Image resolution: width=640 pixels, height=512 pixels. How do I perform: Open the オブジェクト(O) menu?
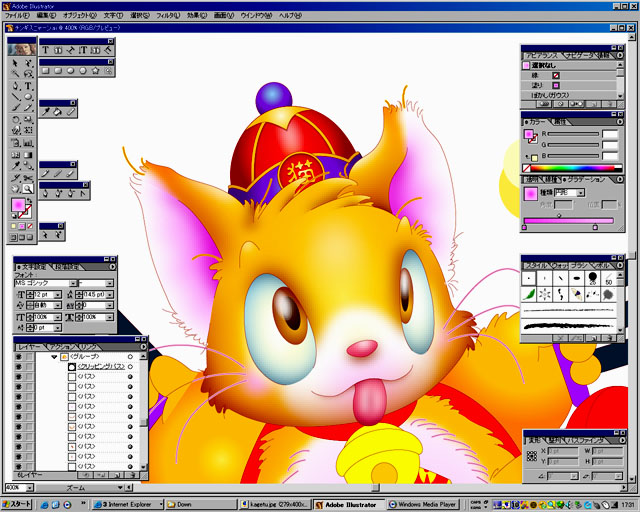tap(80, 16)
